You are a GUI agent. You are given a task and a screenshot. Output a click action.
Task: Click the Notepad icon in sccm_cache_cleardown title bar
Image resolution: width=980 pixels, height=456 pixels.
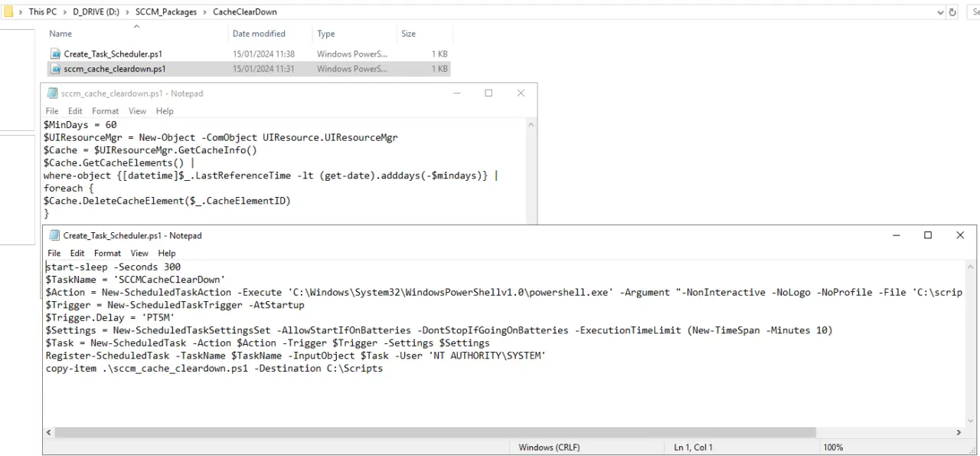click(51, 93)
